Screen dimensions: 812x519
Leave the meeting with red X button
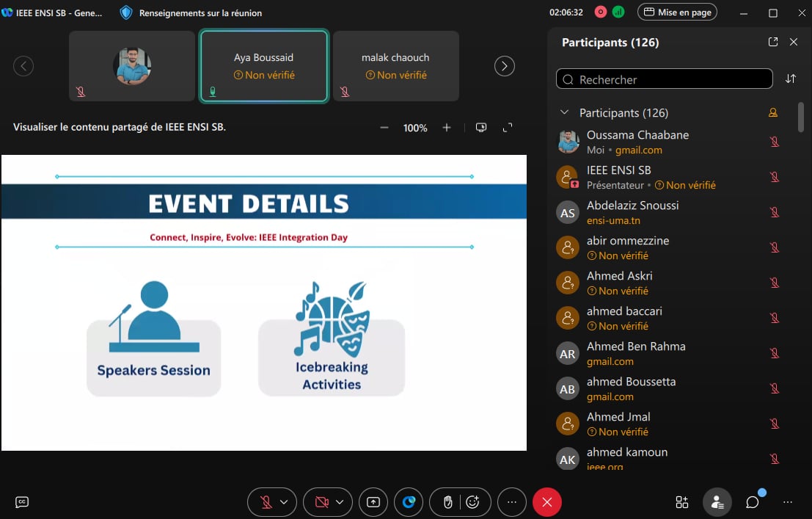tap(547, 502)
